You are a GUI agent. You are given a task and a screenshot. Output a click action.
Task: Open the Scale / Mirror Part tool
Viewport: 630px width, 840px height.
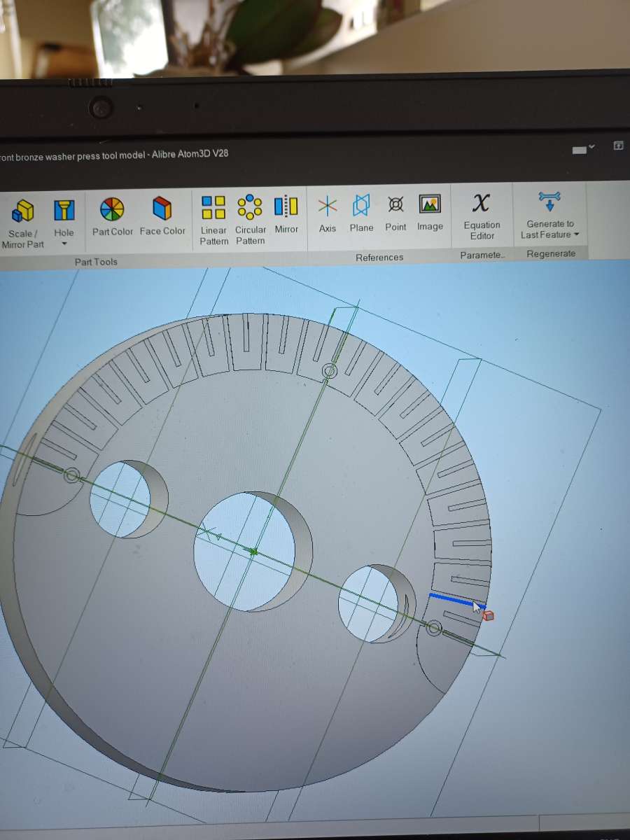[23, 223]
